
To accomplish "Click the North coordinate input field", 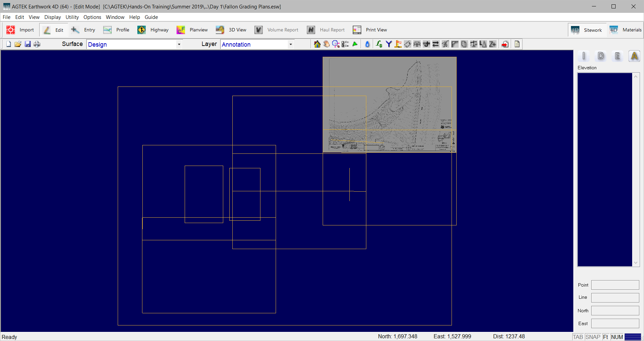I will (x=615, y=311).
